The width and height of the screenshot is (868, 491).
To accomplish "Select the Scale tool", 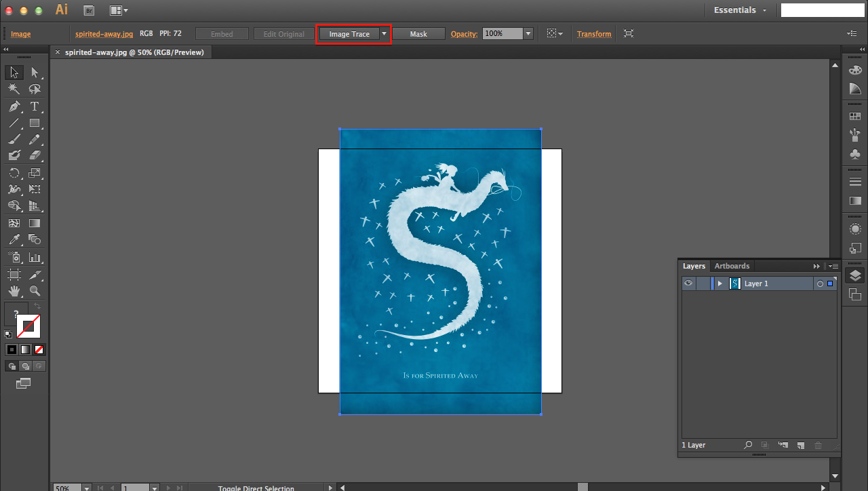I will (35, 173).
